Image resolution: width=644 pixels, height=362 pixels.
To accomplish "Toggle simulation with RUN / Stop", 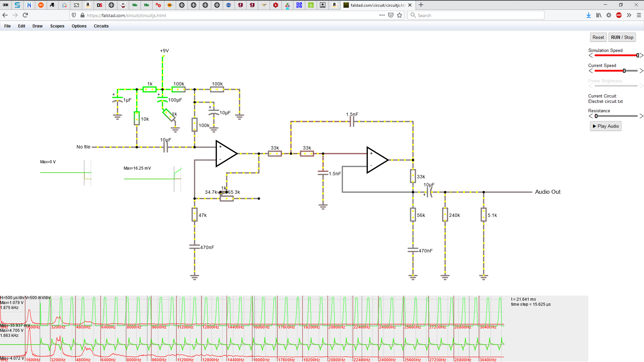I will (x=622, y=38).
